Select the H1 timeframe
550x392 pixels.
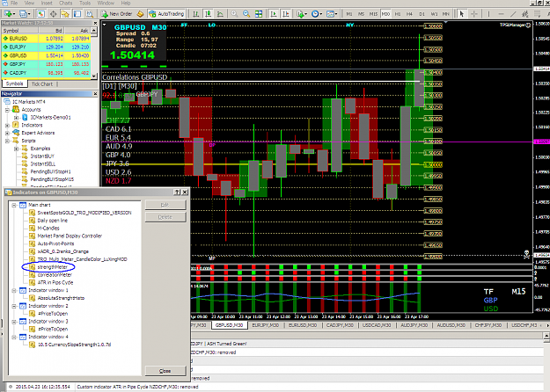(x=398, y=14)
